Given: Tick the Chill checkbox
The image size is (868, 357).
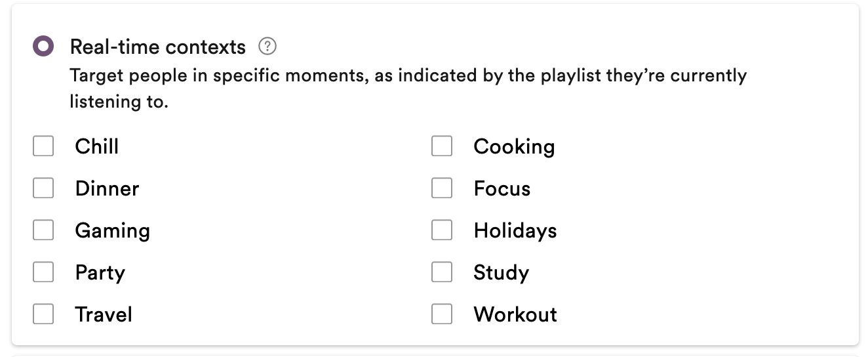Looking at the screenshot, I should 43,146.
